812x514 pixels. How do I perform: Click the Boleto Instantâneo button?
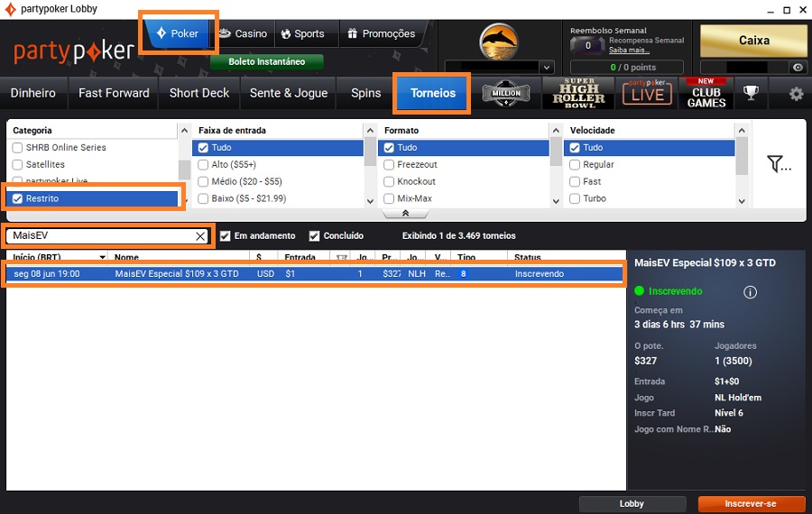267,61
